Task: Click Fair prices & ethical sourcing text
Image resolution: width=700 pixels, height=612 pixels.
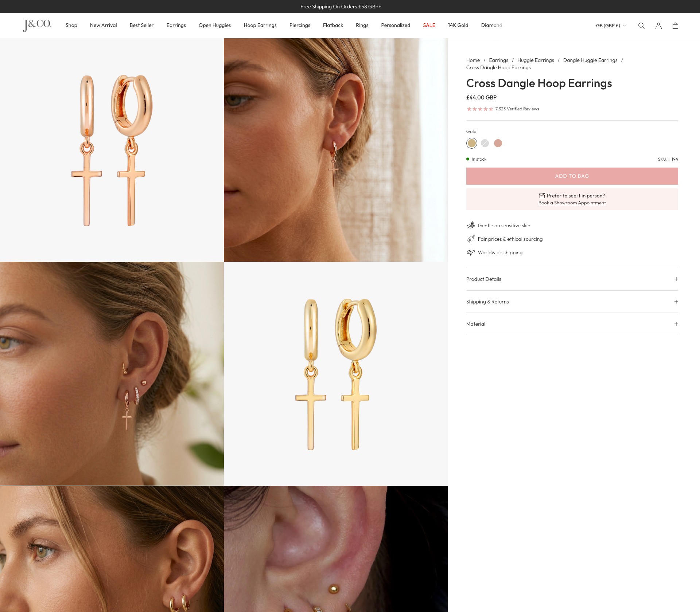Action: [x=510, y=239]
